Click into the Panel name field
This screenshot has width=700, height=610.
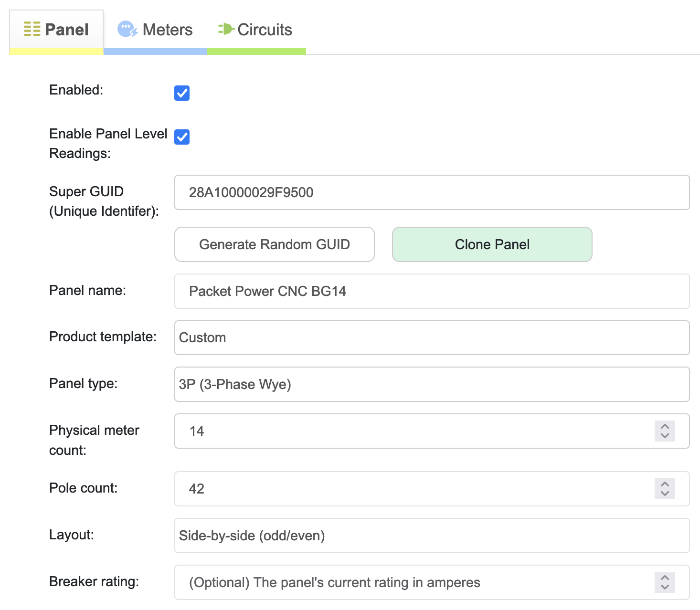coord(432,291)
